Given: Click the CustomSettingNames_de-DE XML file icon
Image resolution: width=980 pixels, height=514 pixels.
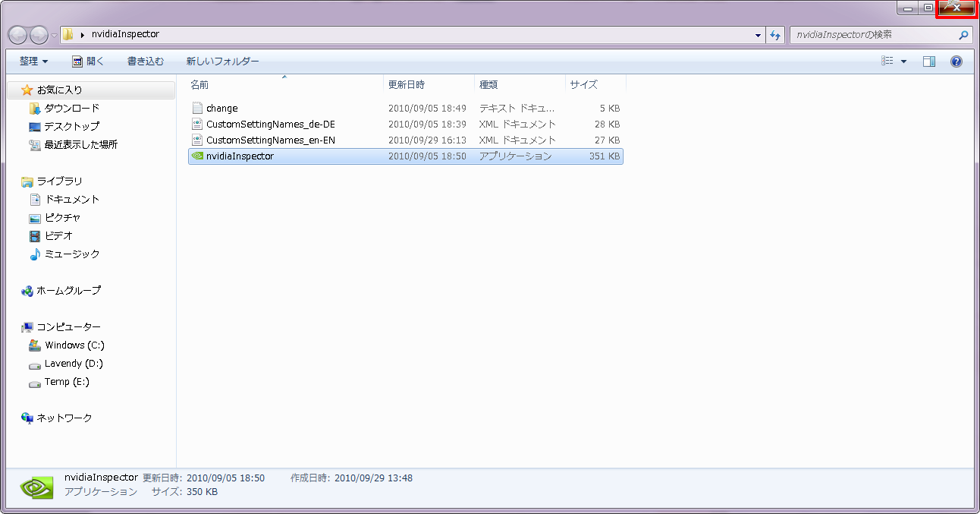Looking at the screenshot, I should click(197, 124).
